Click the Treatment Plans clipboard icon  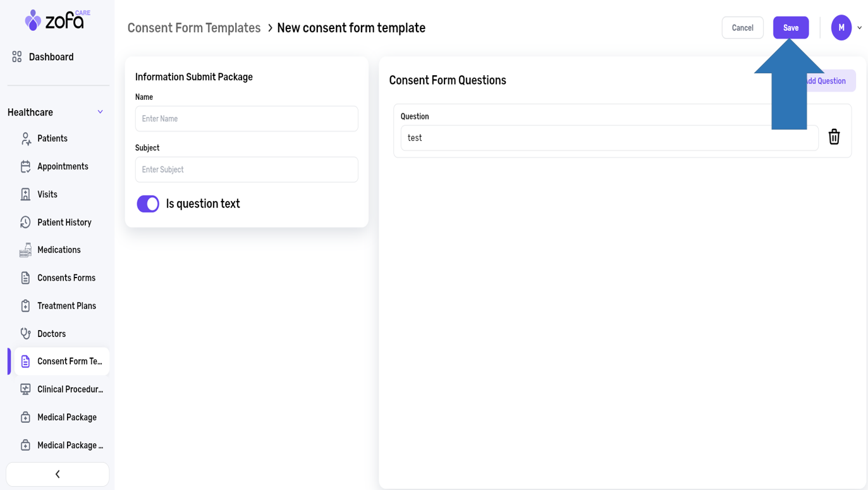tap(25, 305)
